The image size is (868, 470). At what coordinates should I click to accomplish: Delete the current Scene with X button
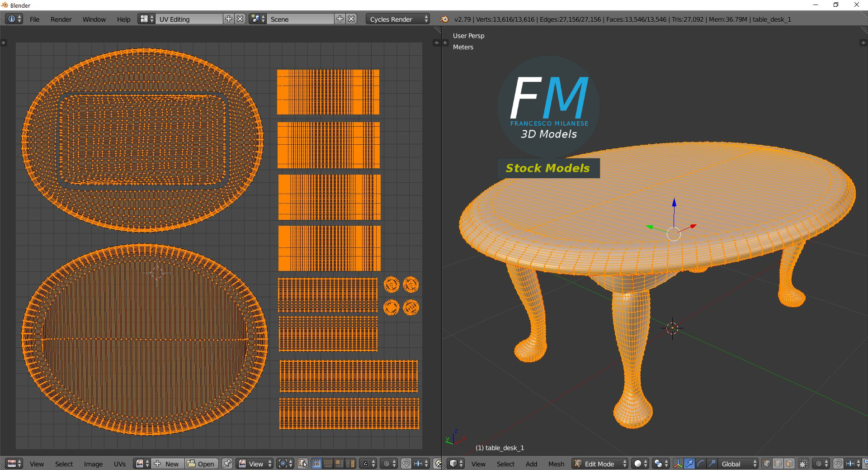(x=352, y=19)
